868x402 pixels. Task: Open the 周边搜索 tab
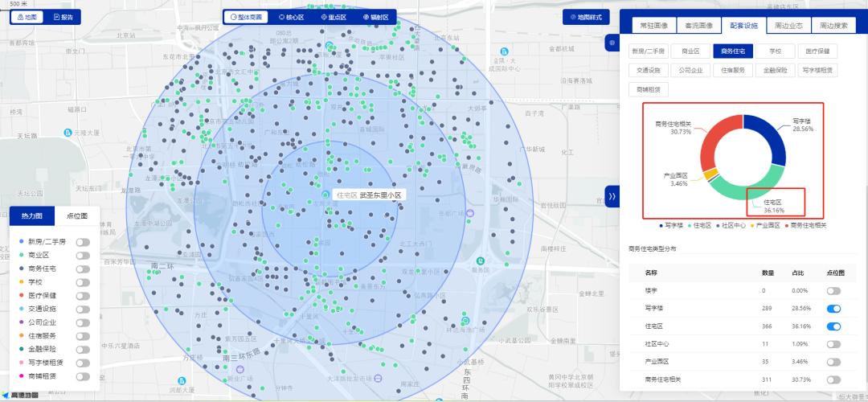click(833, 26)
